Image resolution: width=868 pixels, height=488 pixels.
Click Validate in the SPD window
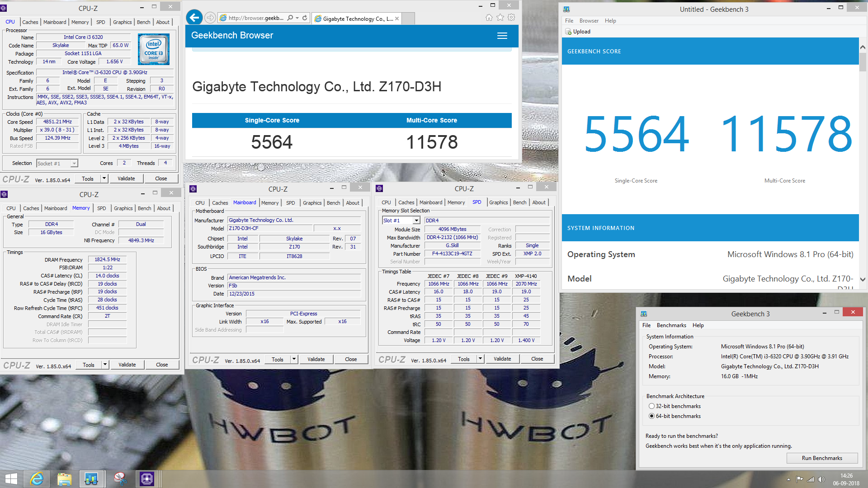tap(502, 359)
